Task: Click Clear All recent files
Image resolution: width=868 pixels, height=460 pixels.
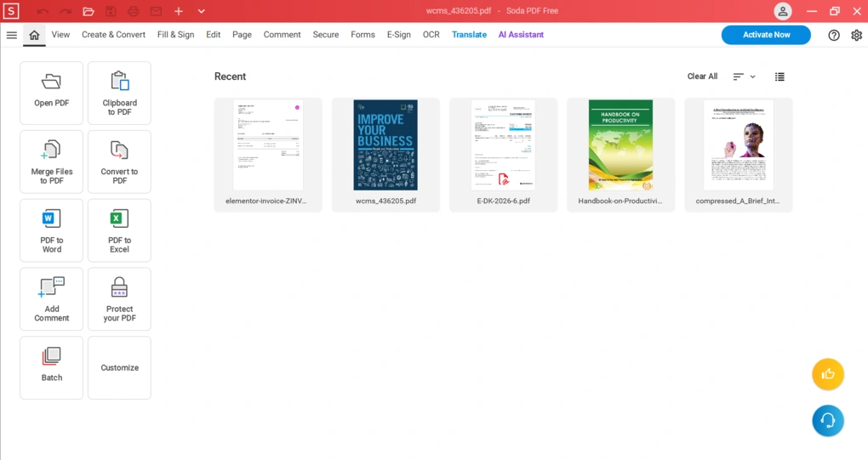Action: click(x=702, y=77)
